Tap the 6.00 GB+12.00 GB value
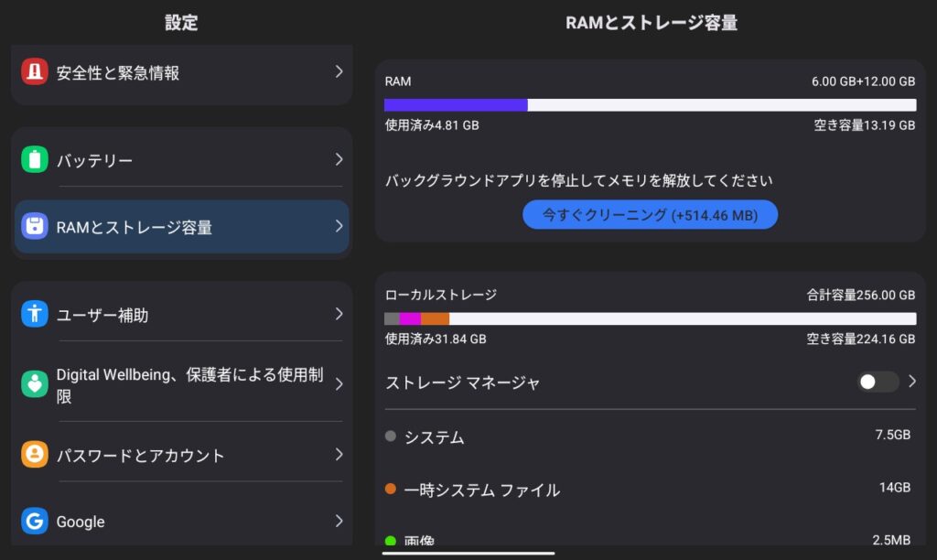Screen dimensions: 937x560 click(863, 81)
